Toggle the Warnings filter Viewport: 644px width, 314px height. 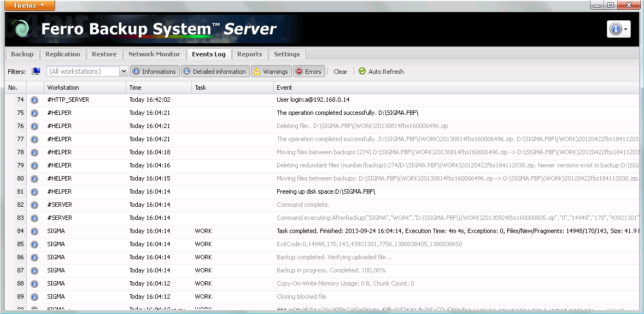pos(271,72)
